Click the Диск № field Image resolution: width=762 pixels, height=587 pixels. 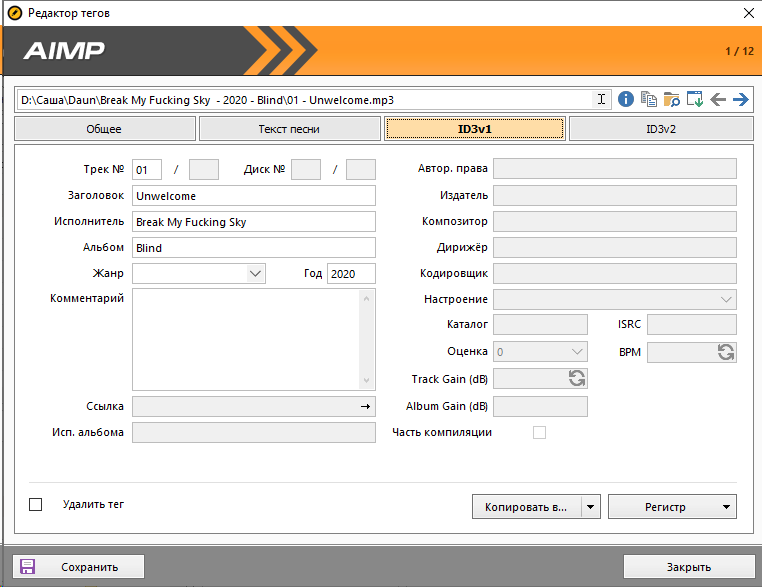click(306, 170)
